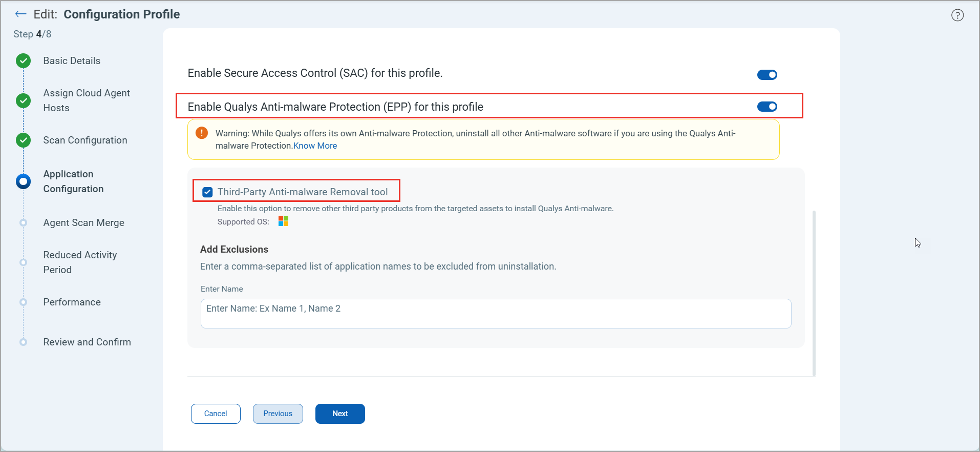Select the Application Configuration step

pos(73,181)
